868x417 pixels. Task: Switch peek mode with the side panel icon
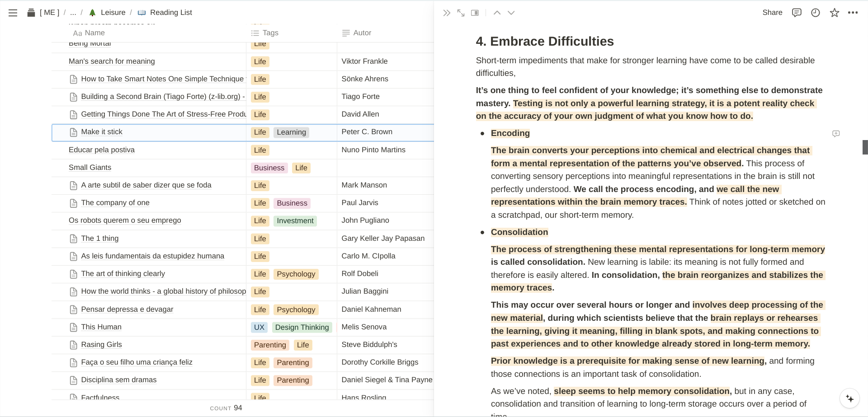coord(475,13)
